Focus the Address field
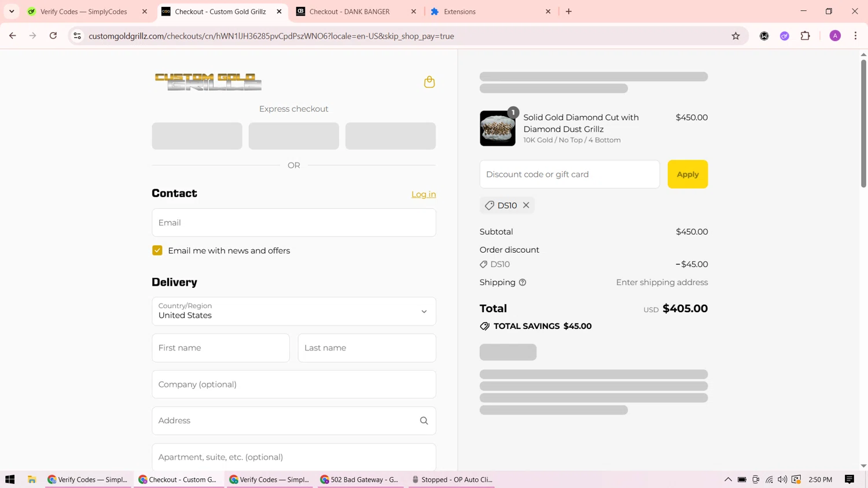This screenshot has height=488, width=868. click(294, 421)
